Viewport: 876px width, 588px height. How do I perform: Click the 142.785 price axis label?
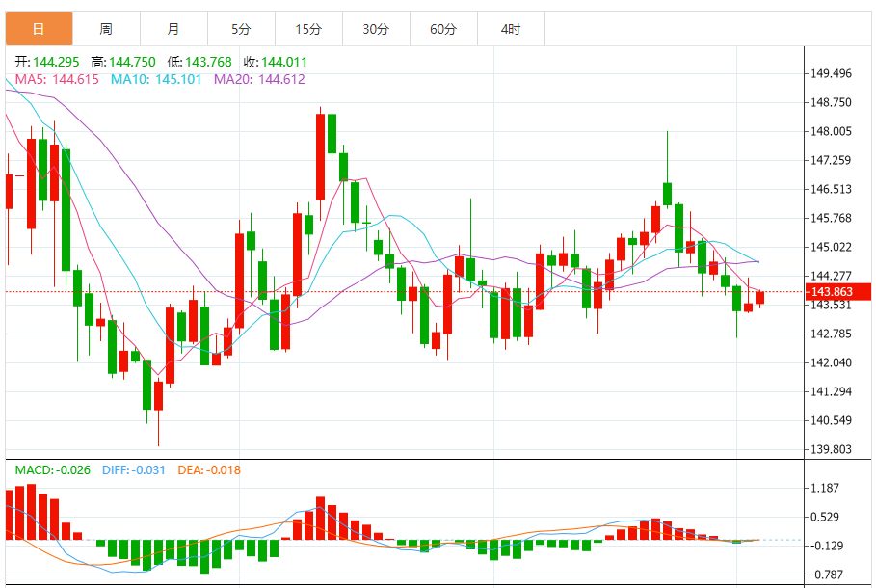click(832, 334)
